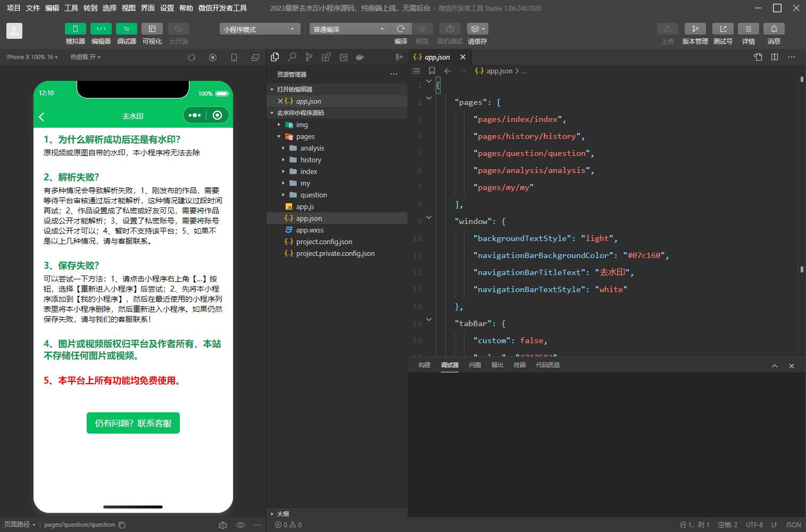806x532 pixels.
Task: Switch to the Code Quality (代码质量) tab
Action: point(548,365)
